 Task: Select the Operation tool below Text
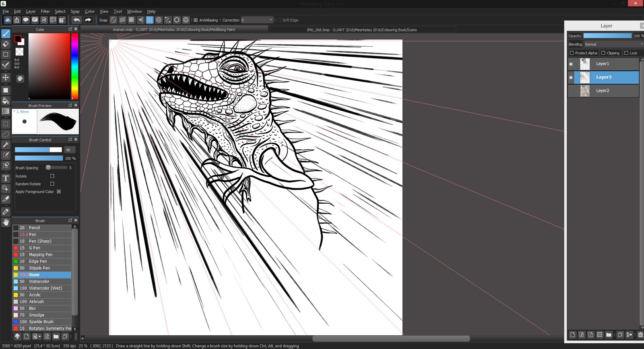point(6,188)
